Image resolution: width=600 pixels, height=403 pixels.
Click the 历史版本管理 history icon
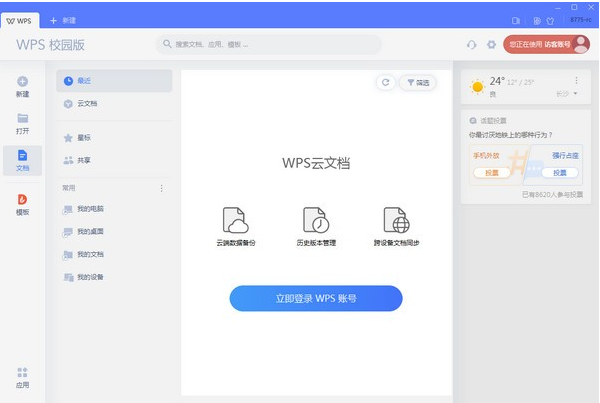tap(316, 220)
